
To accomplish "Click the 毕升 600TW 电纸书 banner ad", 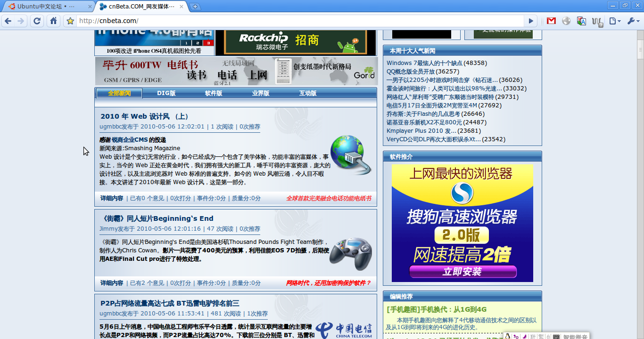I will point(236,71).
